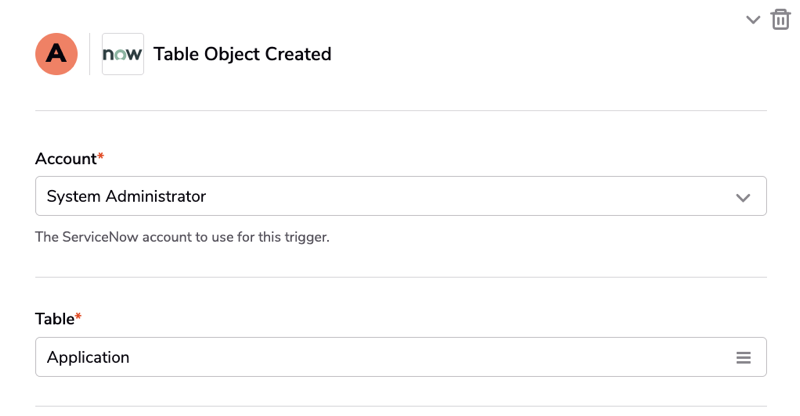Click the Account field label

tap(66, 159)
